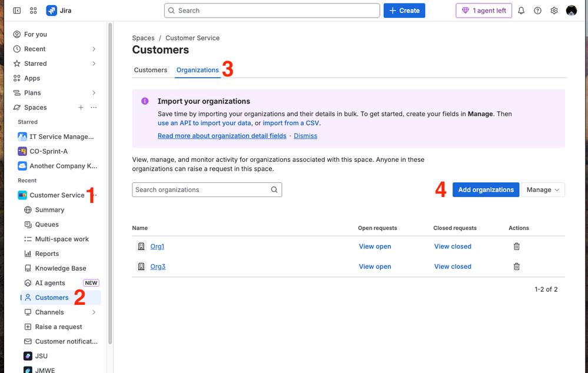This screenshot has height=373, width=588.
Task: Expand the Plans menu chevron
Action: click(x=94, y=93)
